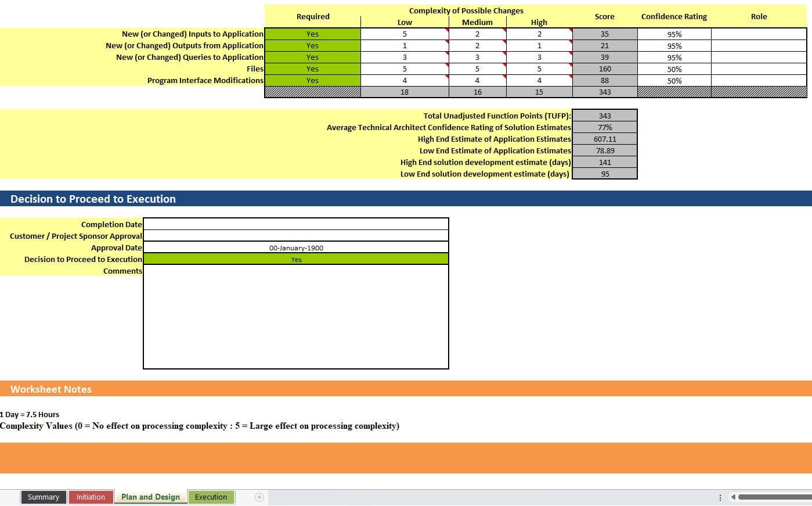Select the Approval Date cell showing 00-January-1900
Image resolution: width=812 pixels, height=506 pixels.
296,247
